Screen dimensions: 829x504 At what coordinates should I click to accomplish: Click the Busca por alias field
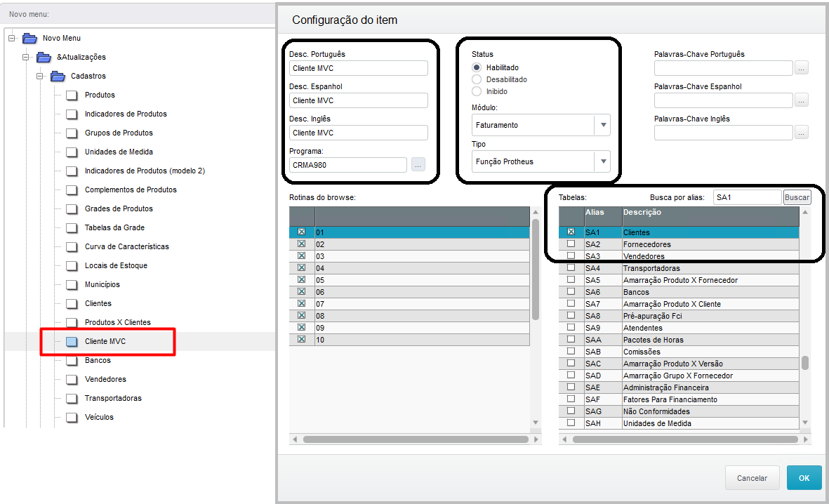click(x=747, y=197)
